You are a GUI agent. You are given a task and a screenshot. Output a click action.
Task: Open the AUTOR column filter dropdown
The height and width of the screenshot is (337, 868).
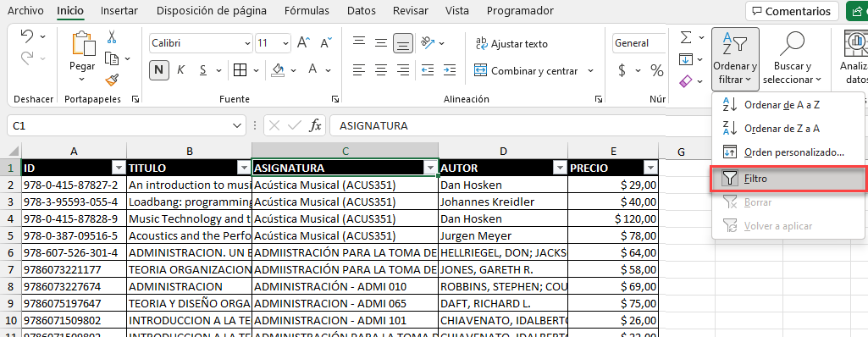[560, 168]
